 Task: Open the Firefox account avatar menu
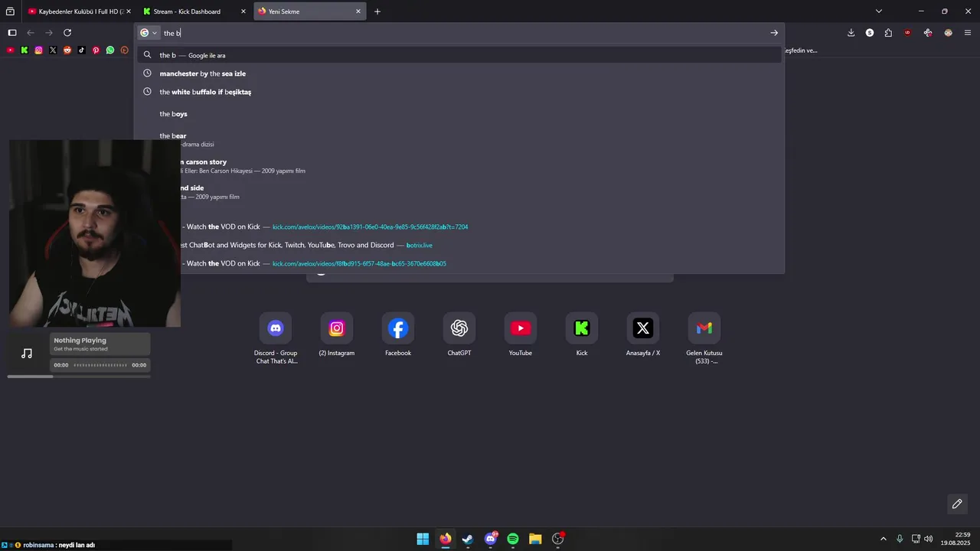[x=949, y=33]
